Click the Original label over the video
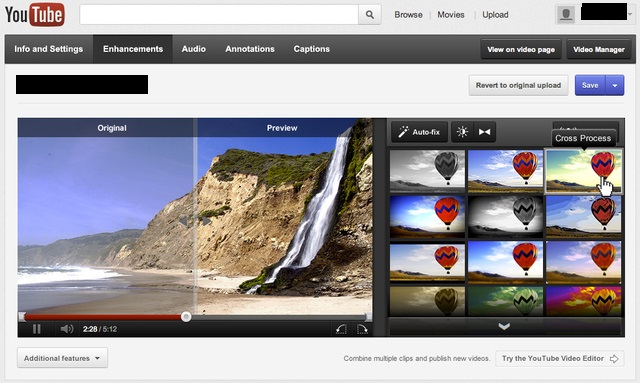Image resolution: width=640 pixels, height=383 pixels. (x=112, y=128)
